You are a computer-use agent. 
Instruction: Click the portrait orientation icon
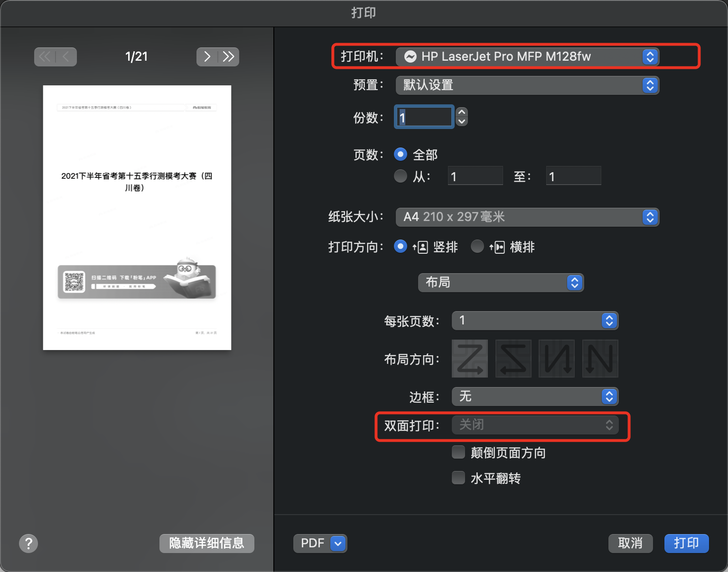point(420,247)
